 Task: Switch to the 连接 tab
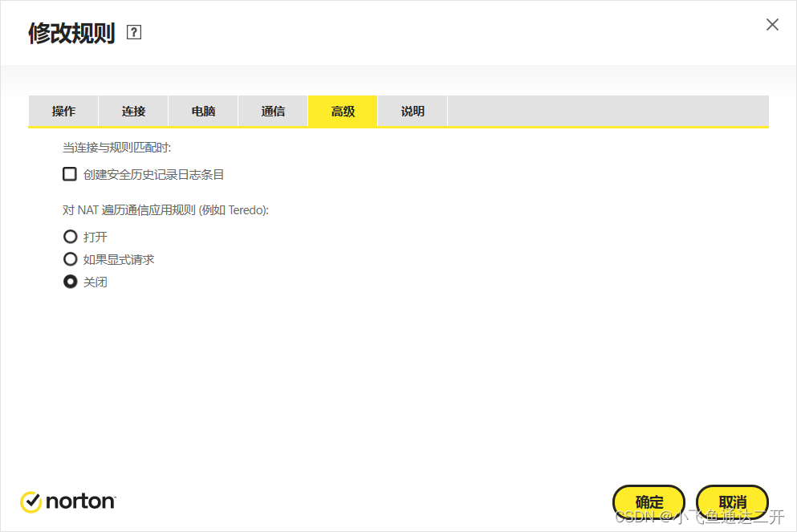(132, 111)
